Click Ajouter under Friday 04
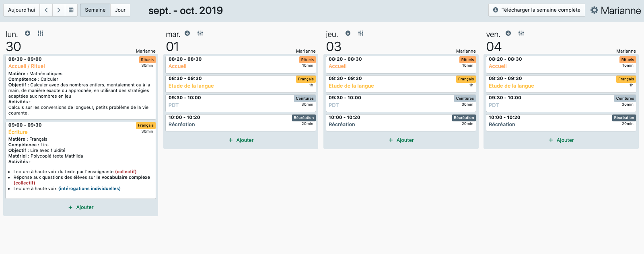 pyautogui.click(x=561, y=140)
